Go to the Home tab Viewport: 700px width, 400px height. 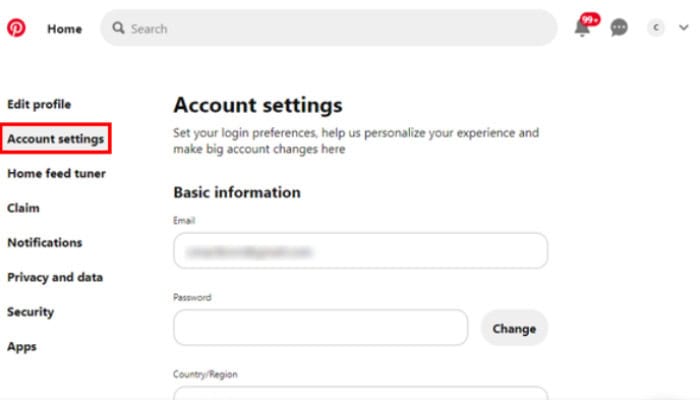(65, 29)
